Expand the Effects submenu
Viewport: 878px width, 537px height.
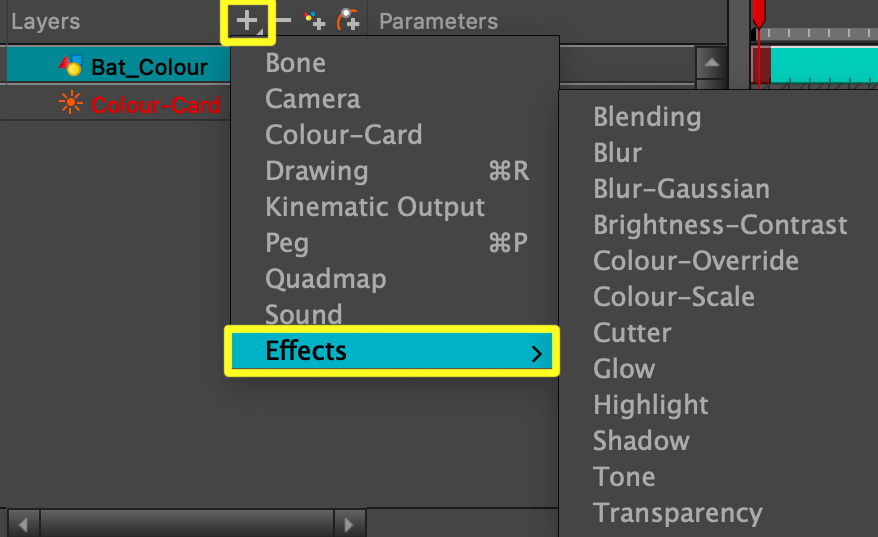391,351
